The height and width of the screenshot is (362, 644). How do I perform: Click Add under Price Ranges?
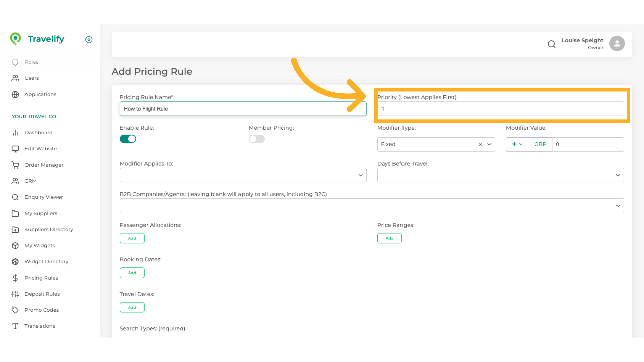(389, 238)
